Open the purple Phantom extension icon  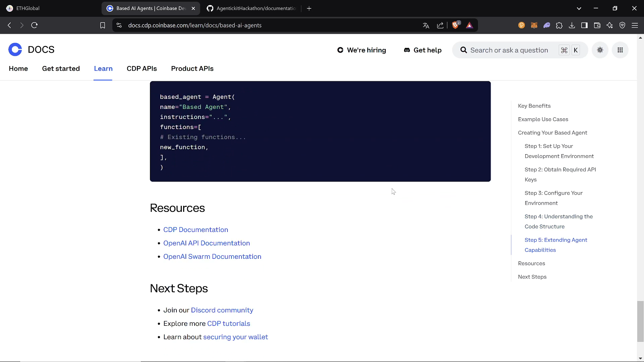547,25
